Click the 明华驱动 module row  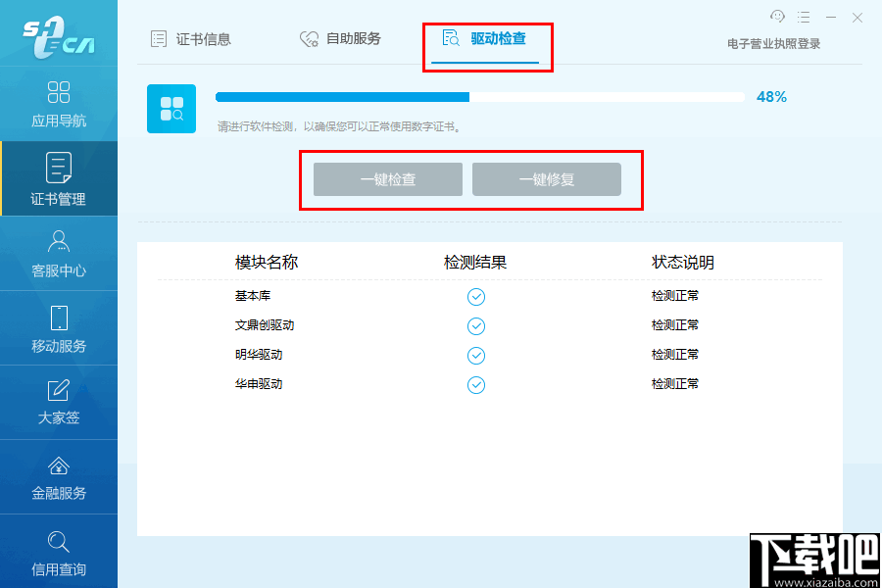tap(489, 355)
